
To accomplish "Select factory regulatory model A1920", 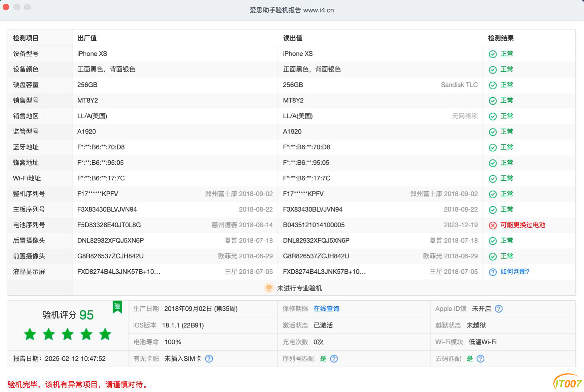I will coord(86,132).
